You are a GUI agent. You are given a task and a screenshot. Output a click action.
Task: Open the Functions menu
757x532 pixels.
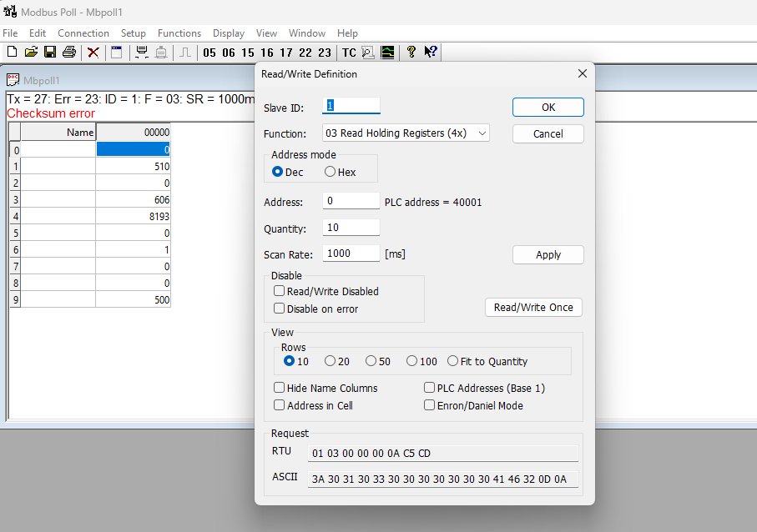[x=179, y=33]
